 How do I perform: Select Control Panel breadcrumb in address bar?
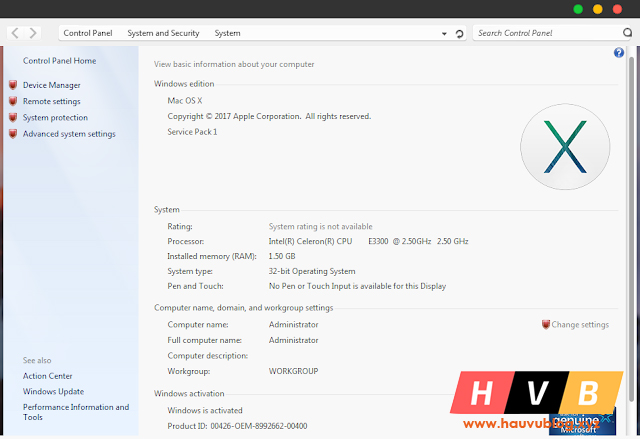[88, 33]
